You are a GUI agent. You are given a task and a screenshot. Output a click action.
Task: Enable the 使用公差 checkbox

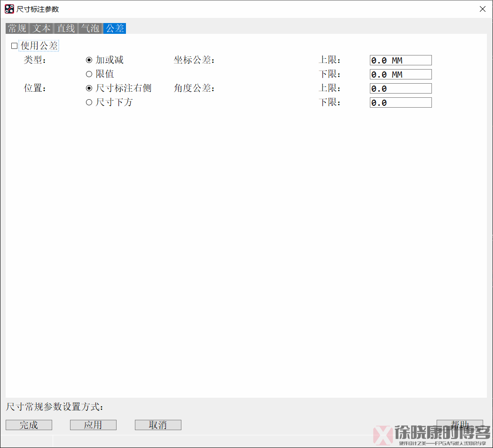tap(14, 46)
